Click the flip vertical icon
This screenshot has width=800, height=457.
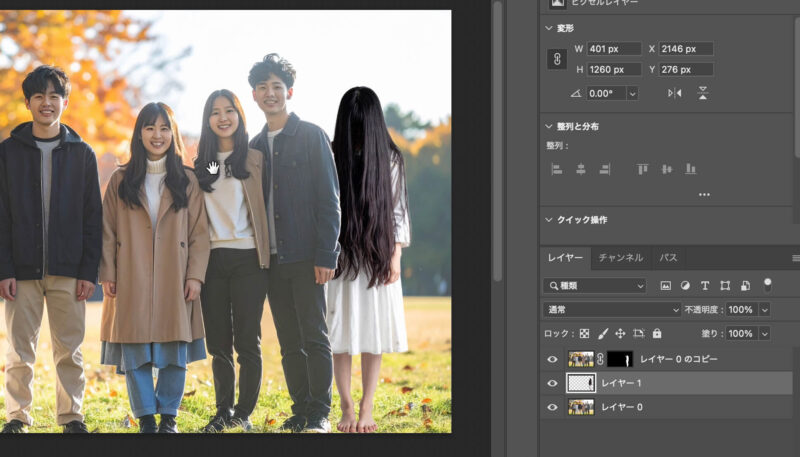703,93
